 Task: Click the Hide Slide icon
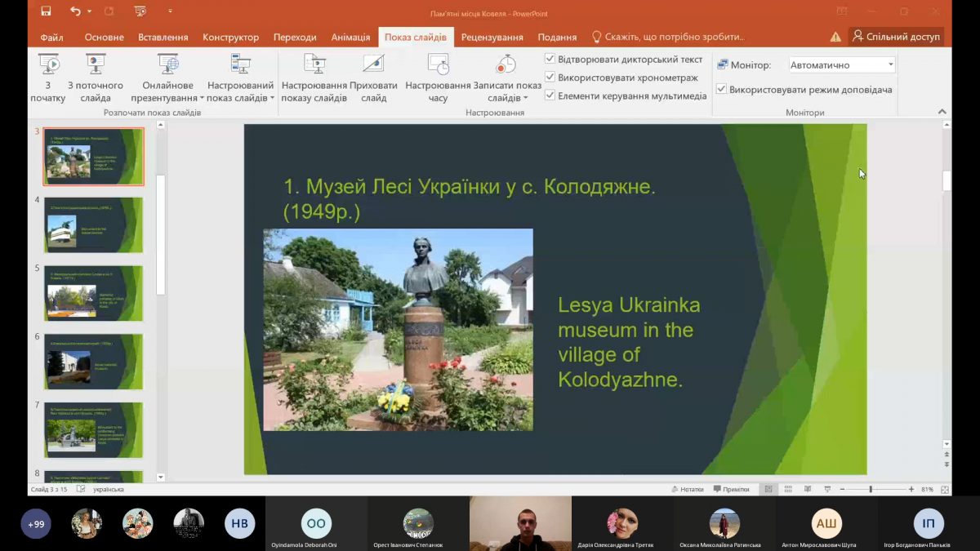[373, 64]
